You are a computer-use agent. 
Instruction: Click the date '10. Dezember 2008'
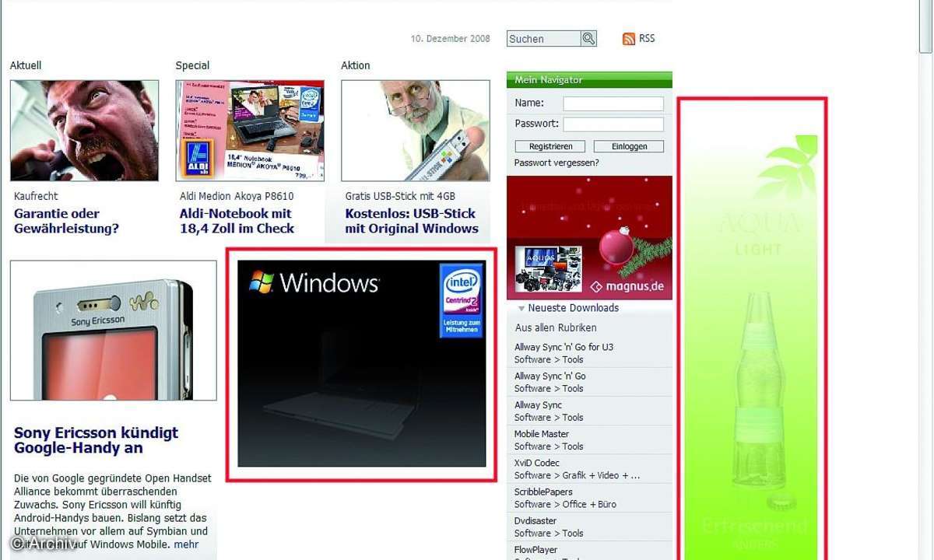click(451, 38)
